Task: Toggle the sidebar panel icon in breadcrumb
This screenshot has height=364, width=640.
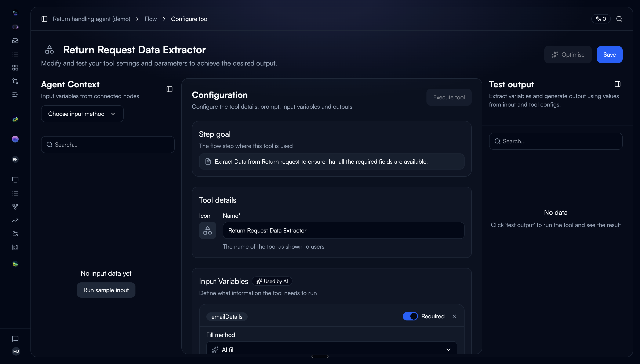Action: [44, 19]
